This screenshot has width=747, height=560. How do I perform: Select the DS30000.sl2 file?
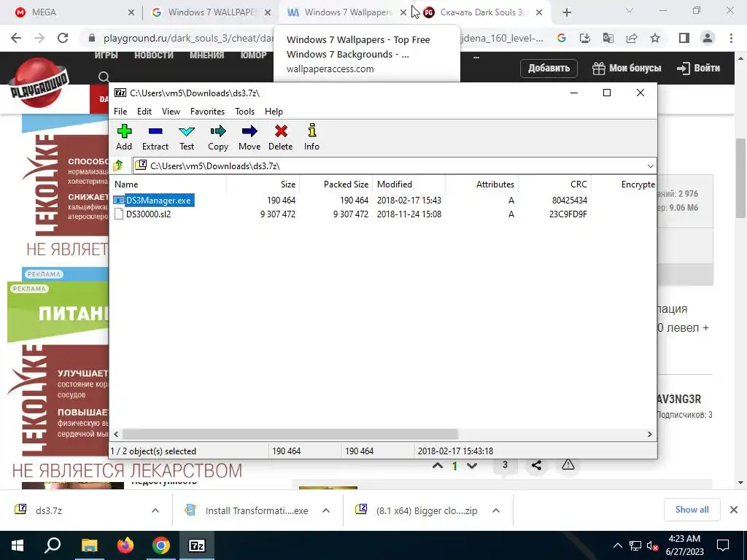(148, 214)
